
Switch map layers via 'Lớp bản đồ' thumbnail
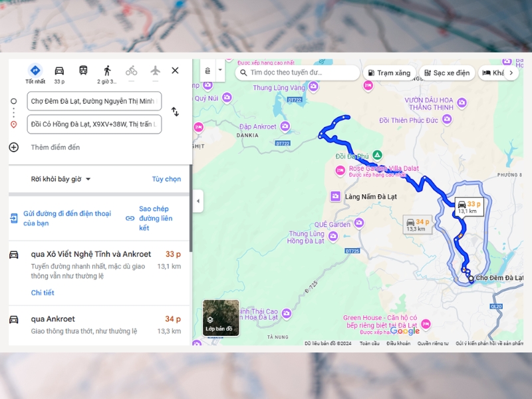[x=220, y=317]
